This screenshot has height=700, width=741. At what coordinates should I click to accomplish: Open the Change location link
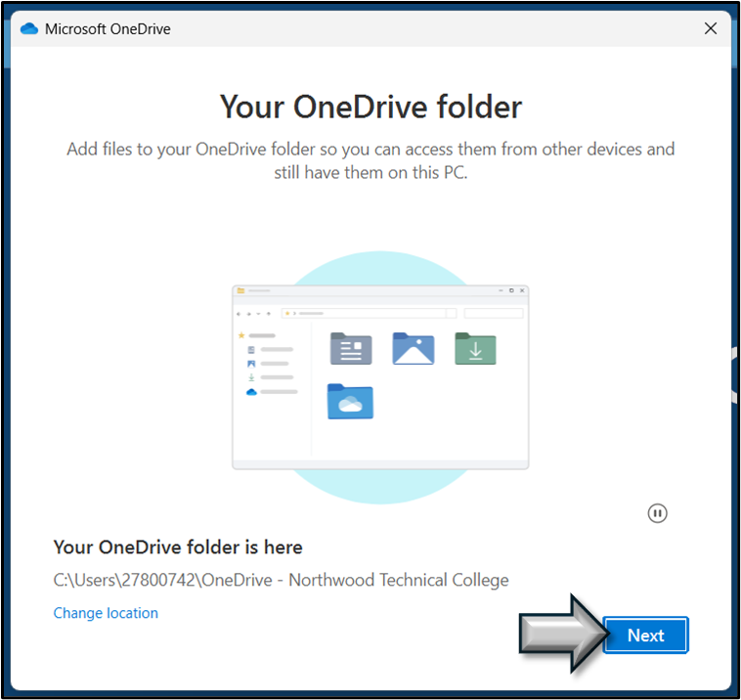coord(106,613)
